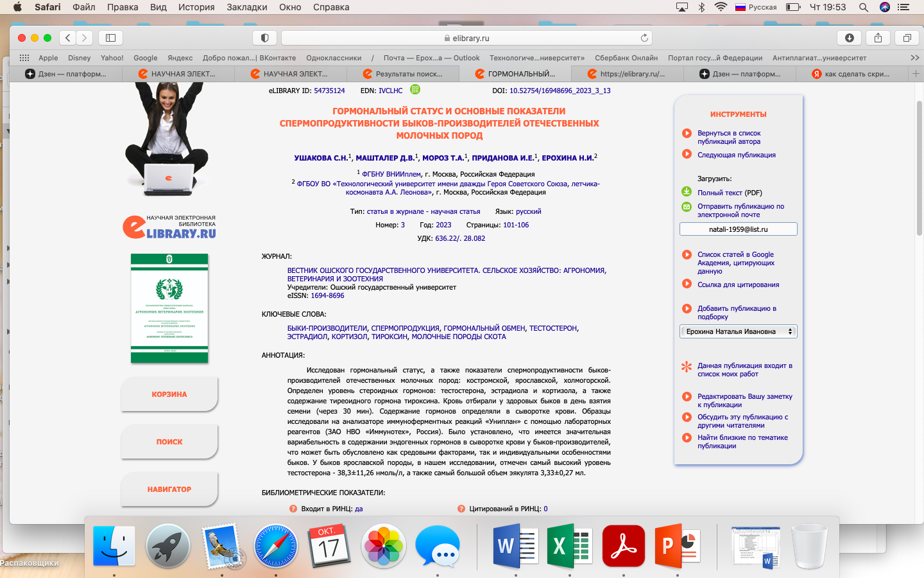This screenshot has height=578, width=924.
Task: Open Ссылка для цитирования link
Action: 739,285
